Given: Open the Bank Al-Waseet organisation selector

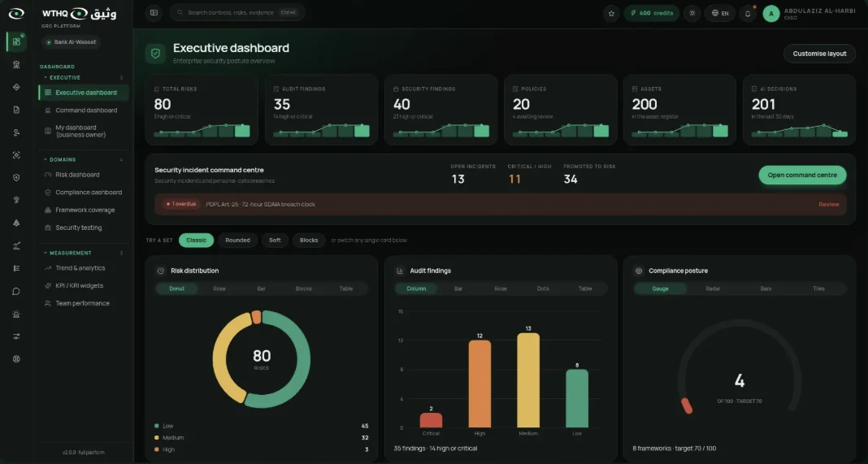Looking at the screenshot, I should click(x=71, y=42).
